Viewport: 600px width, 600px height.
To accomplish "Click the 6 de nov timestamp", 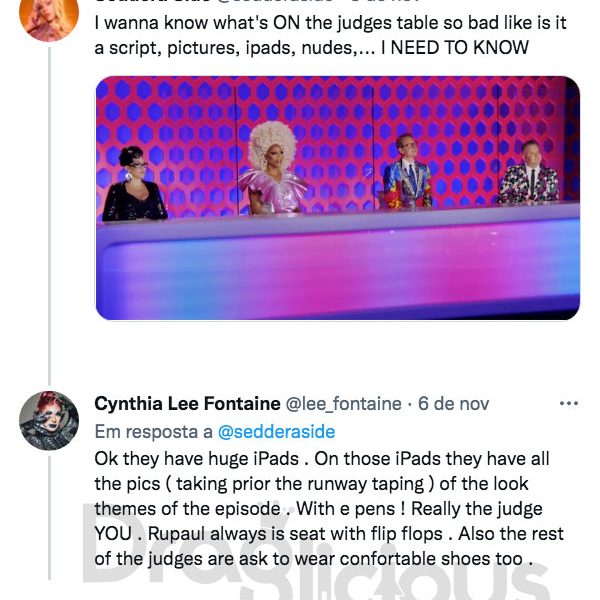I will (453, 404).
